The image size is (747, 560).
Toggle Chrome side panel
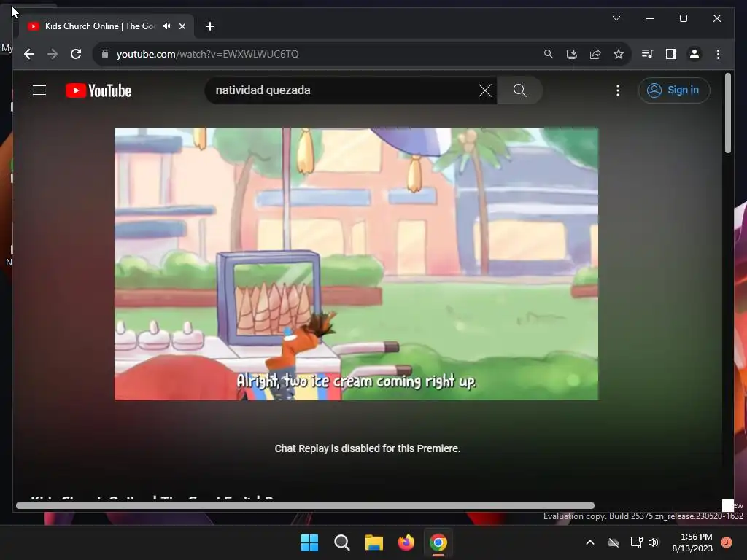[x=671, y=54]
